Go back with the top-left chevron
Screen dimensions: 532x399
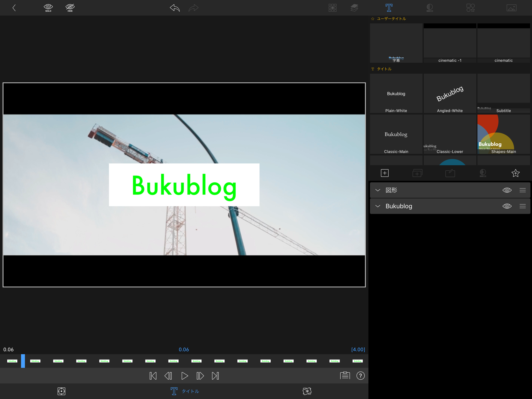(14, 8)
